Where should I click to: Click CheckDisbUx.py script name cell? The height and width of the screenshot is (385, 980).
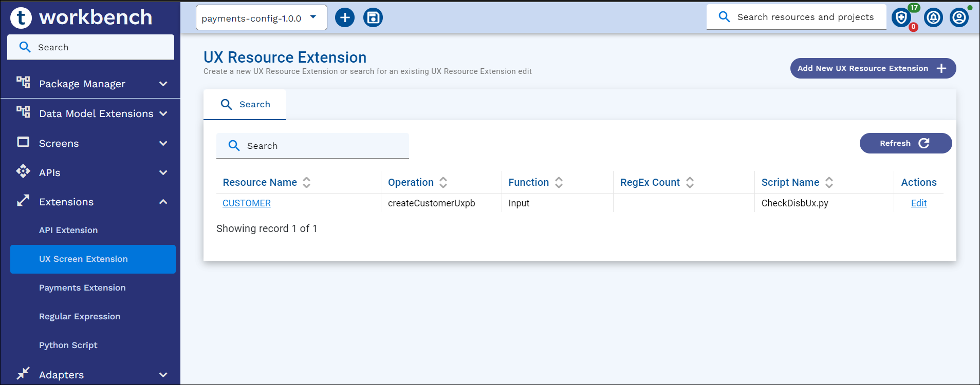coord(795,203)
